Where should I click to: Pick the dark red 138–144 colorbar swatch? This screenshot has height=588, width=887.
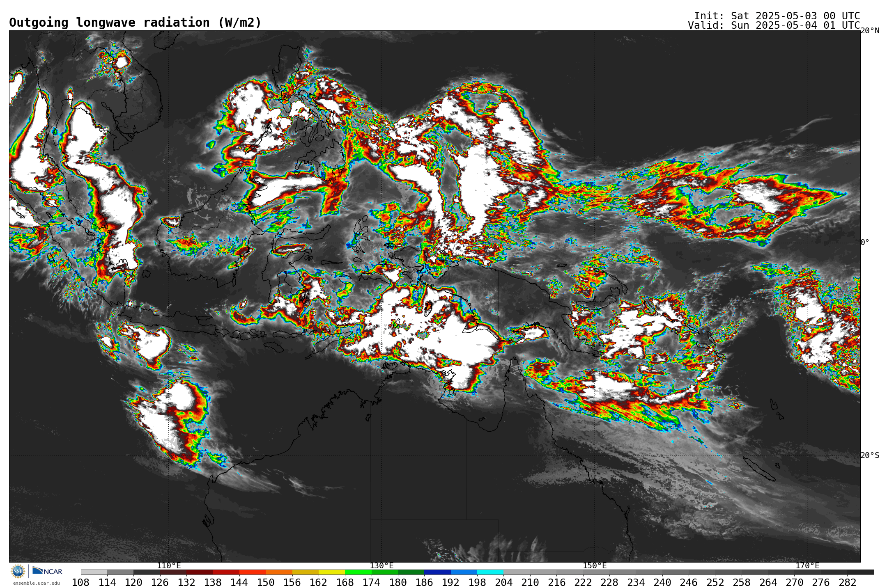[x=226, y=572]
